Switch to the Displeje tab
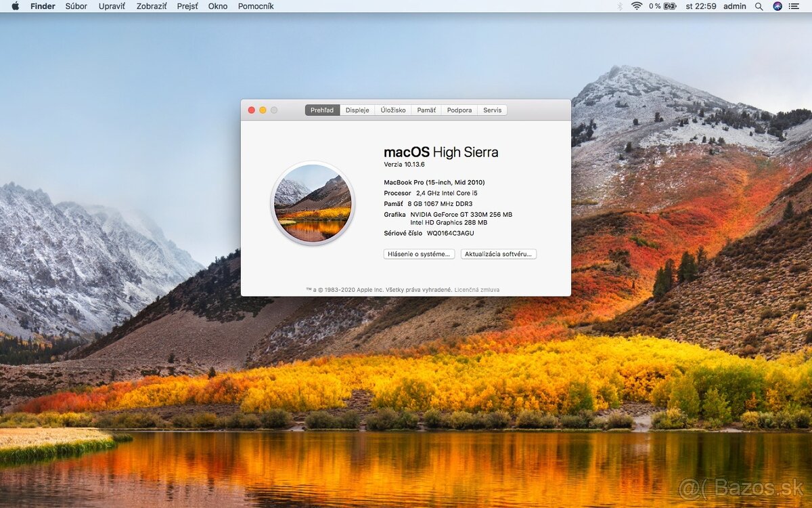 click(357, 110)
